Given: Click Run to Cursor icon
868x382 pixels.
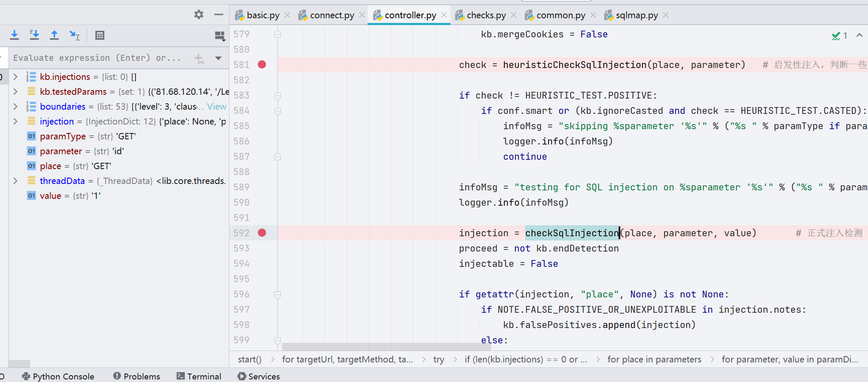Looking at the screenshot, I should (74, 35).
